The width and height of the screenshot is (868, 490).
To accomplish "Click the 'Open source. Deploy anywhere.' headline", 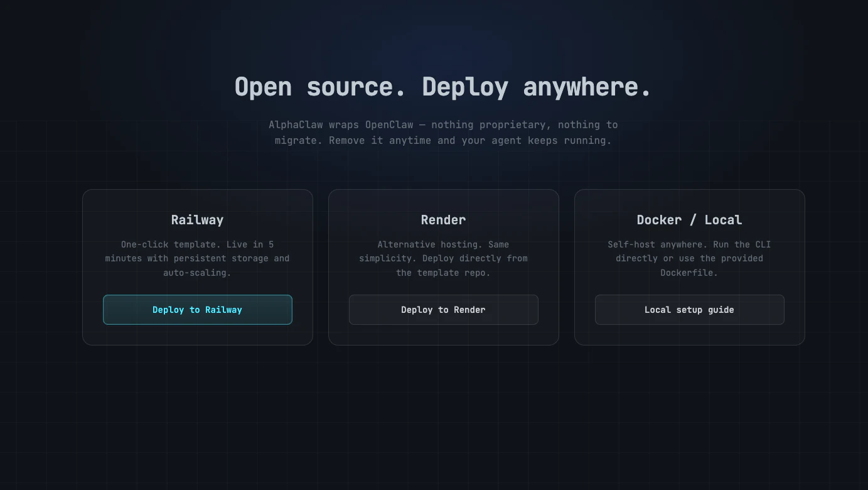I will (443, 87).
